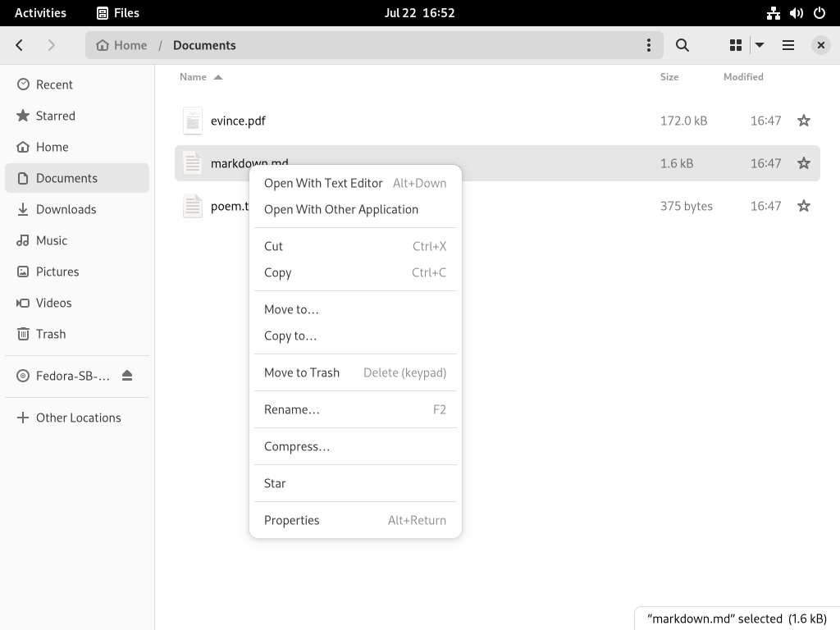
Task: Open the Files app menu in top bar
Action: (118, 13)
